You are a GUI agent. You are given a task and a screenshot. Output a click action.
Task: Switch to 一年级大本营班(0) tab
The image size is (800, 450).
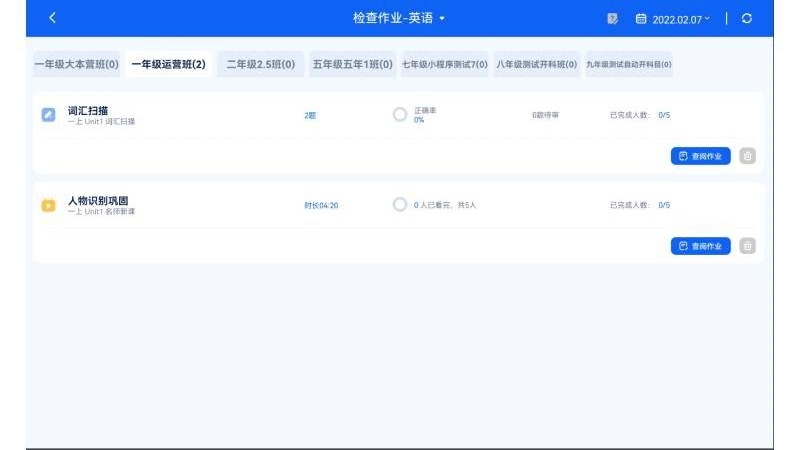(x=76, y=65)
